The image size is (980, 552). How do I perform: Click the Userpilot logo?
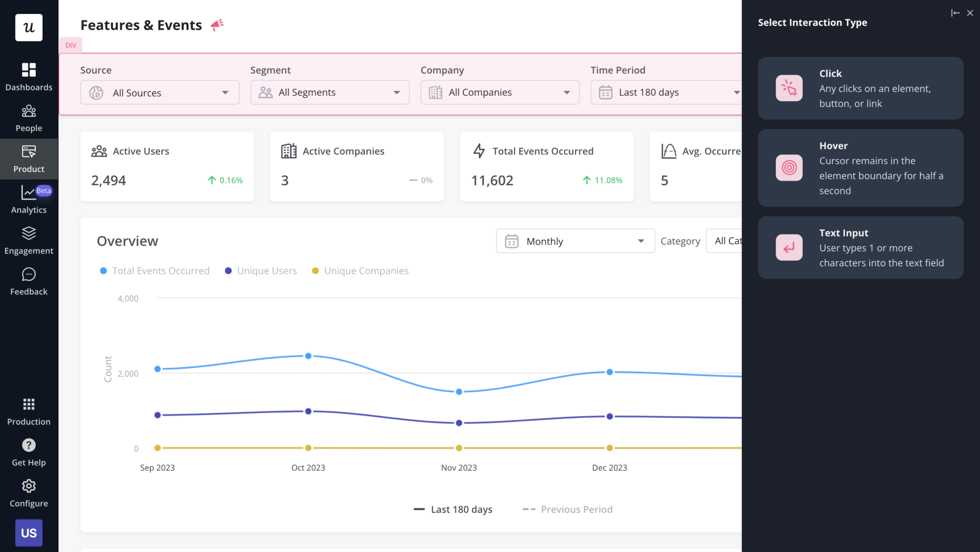29,27
